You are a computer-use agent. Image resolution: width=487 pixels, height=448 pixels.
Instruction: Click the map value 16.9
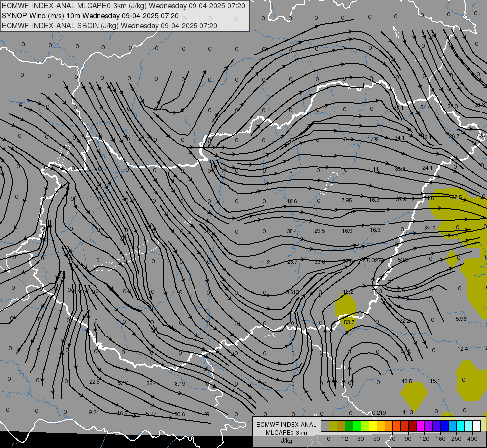point(347,231)
